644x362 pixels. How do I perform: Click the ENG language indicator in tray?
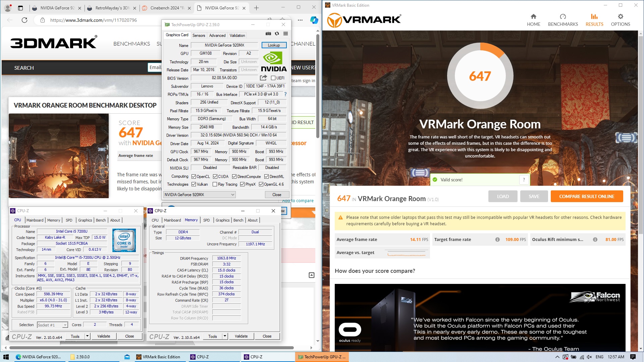coord(599,357)
